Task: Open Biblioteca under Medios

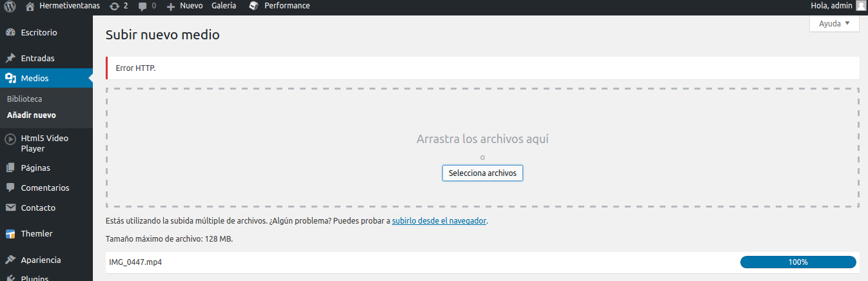Action: pos(25,99)
